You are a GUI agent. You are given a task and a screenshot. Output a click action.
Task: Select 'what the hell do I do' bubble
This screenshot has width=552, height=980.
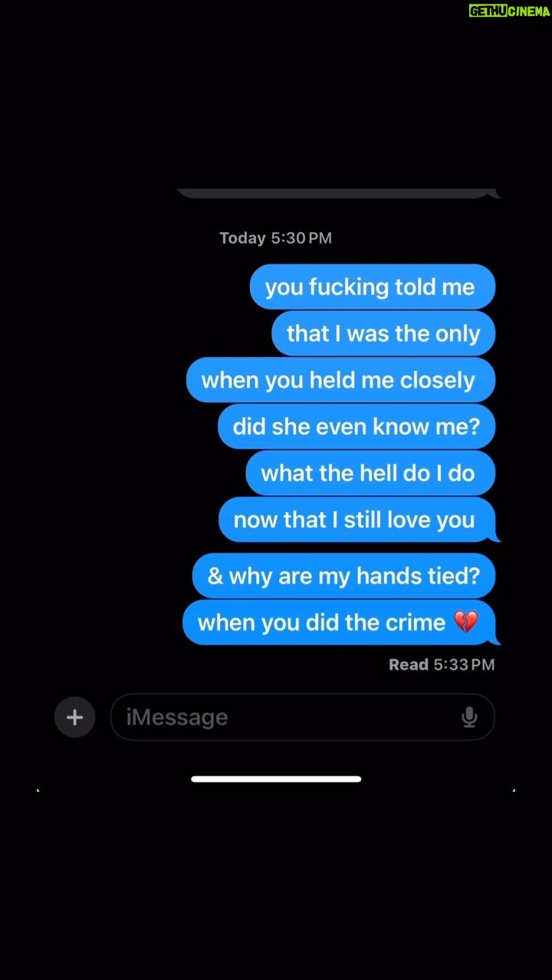pos(370,473)
